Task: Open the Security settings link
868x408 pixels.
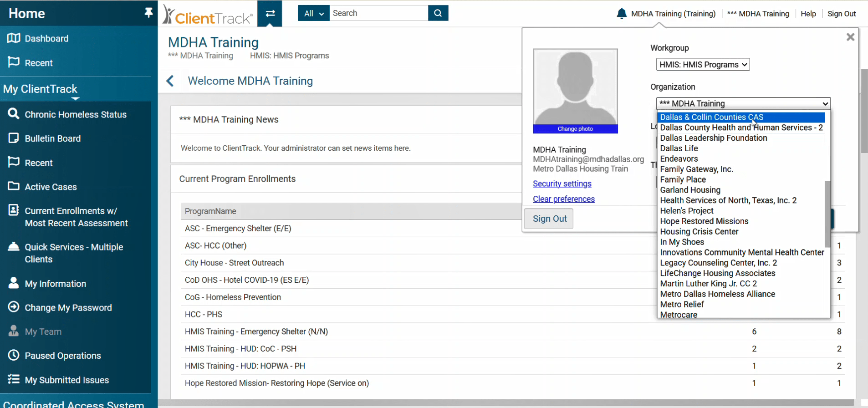Action: coord(562,184)
